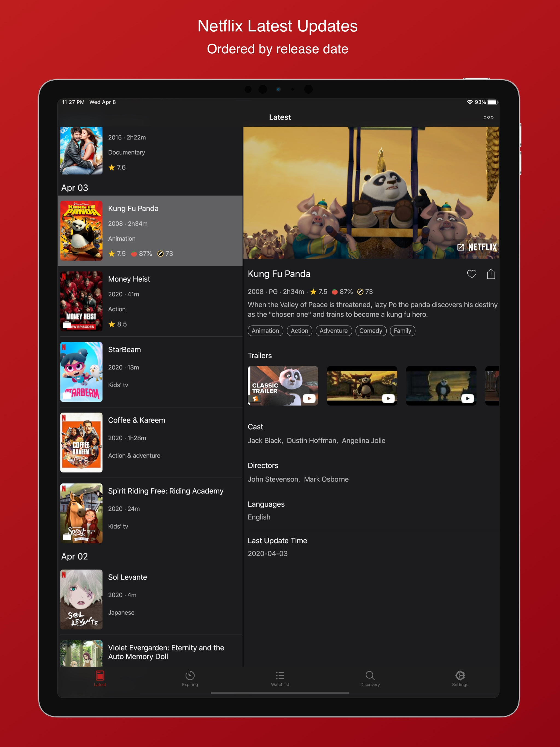This screenshot has width=560, height=747.
Task: Tap cast member Angelina Jolie
Action: pyautogui.click(x=363, y=440)
